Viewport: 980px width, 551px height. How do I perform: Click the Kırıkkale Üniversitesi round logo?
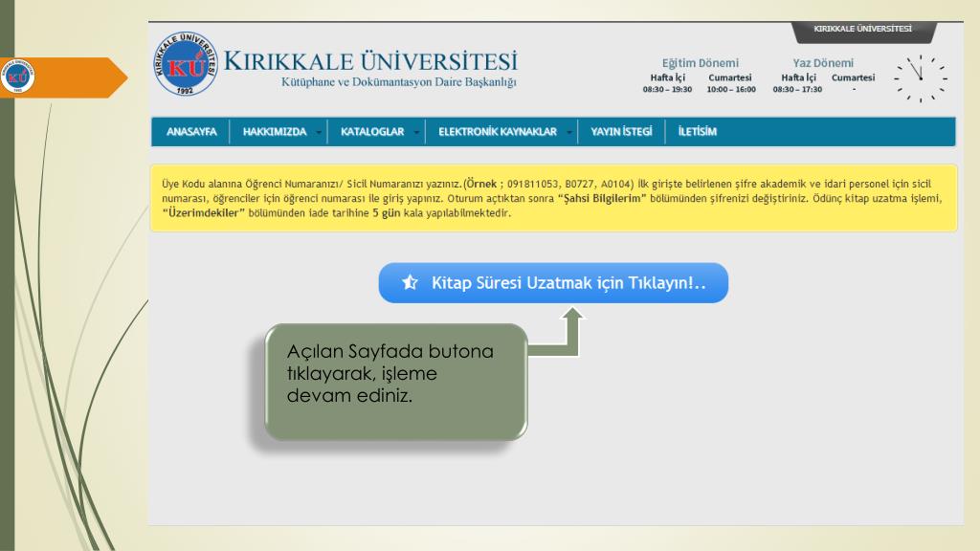pos(186,64)
